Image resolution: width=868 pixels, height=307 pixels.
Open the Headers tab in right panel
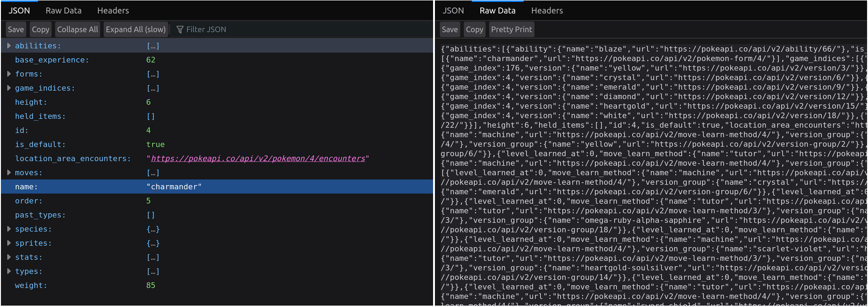pos(547,11)
